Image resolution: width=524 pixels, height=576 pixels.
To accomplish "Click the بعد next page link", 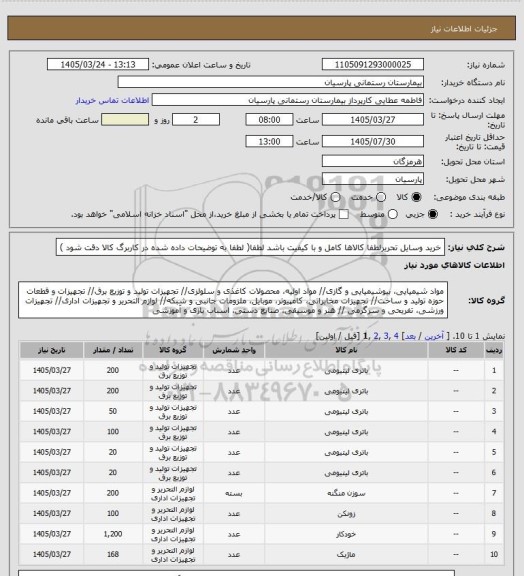I will click(410, 336).
